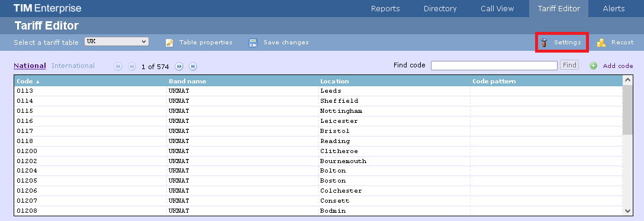Screen dimensions: 644x221
Task: Click the TIM Enterprise logo
Action: pos(47,8)
